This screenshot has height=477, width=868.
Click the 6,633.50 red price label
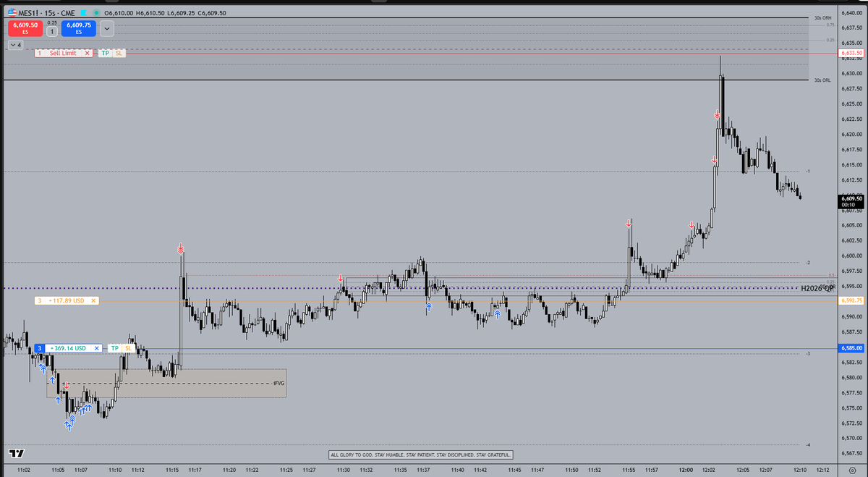(852, 53)
